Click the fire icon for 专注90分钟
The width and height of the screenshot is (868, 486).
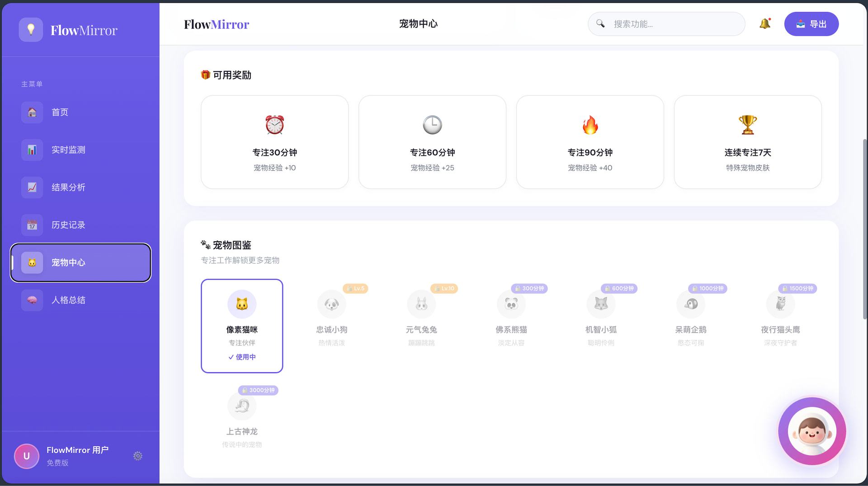[x=590, y=125]
